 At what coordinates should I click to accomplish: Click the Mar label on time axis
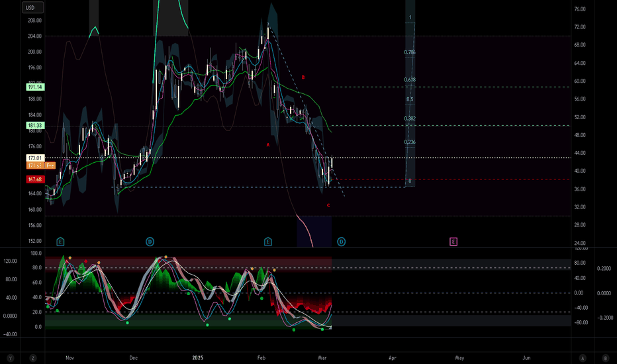[322, 358]
